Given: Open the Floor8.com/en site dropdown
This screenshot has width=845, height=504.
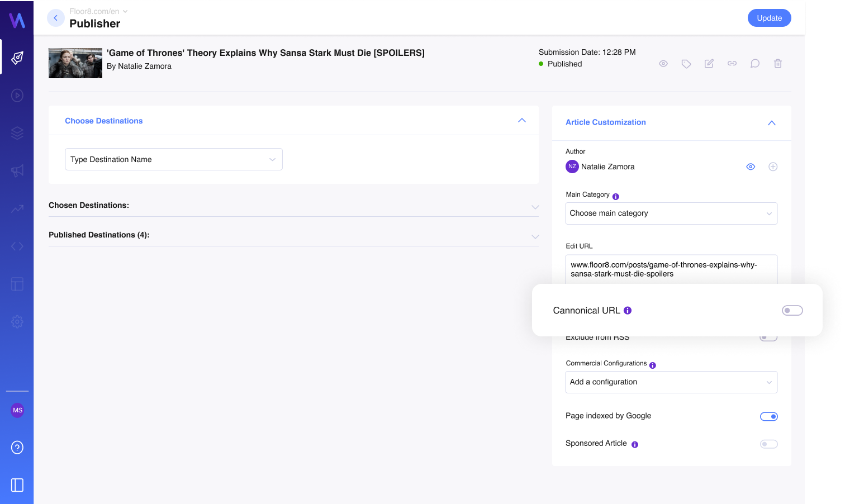Looking at the screenshot, I should pos(98,11).
